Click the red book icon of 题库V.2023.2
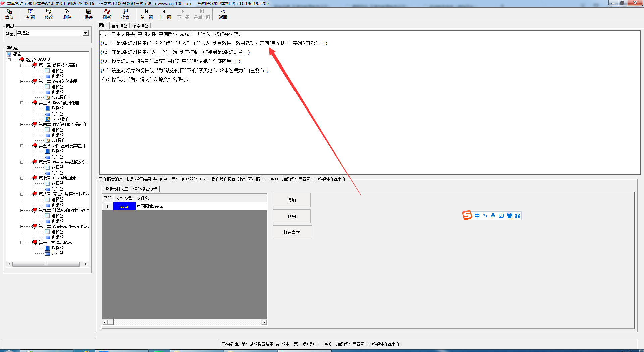Viewport: 644px width, 352px height. point(22,60)
